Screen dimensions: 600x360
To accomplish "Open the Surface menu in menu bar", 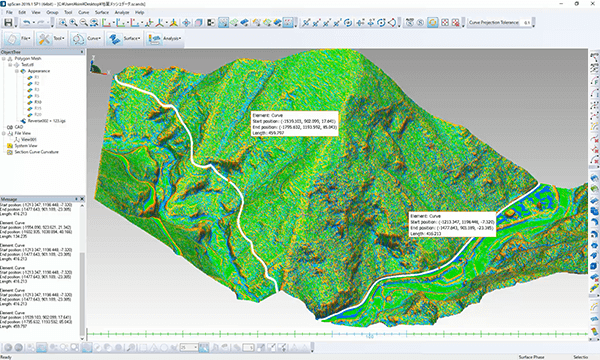I will click(x=102, y=12).
